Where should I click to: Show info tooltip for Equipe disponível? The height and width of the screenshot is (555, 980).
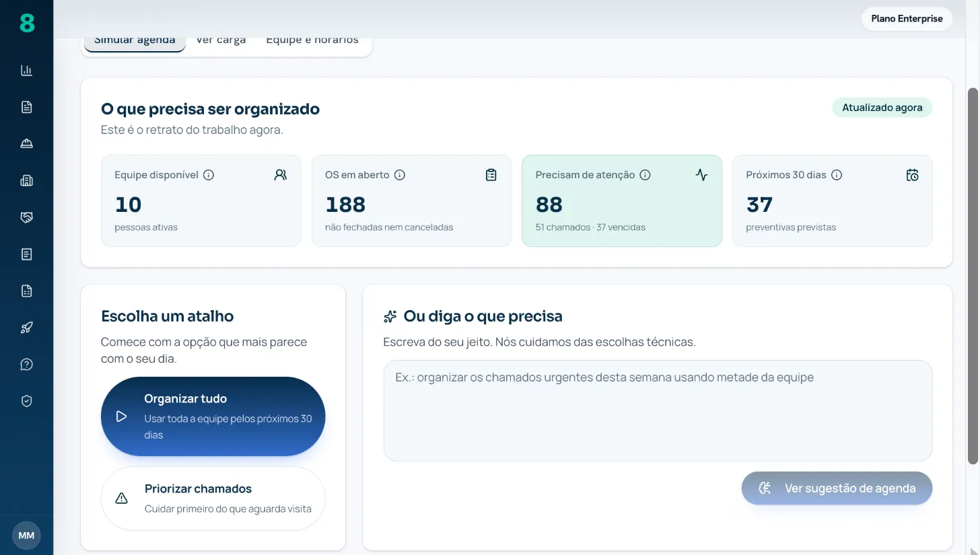pyautogui.click(x=209, y=175)
